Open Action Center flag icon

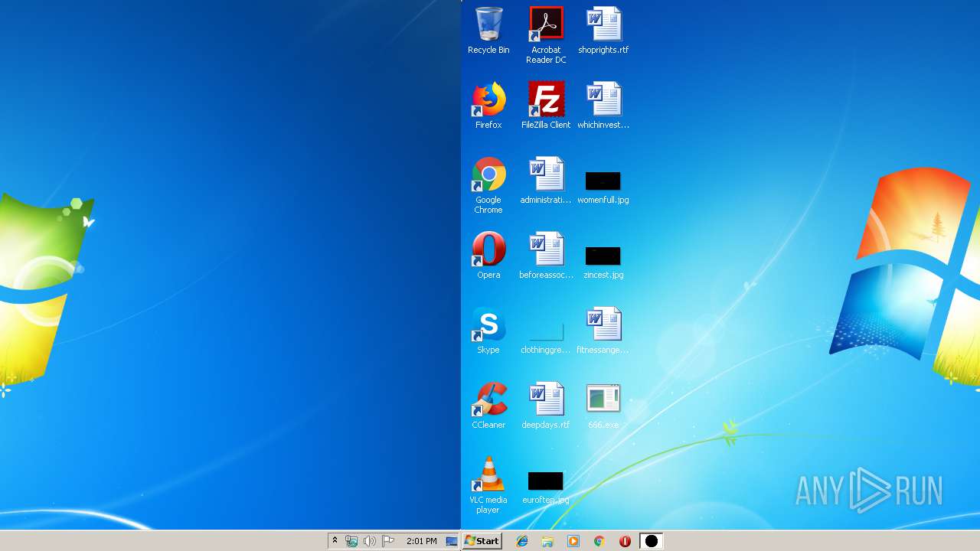coord(388,541)
